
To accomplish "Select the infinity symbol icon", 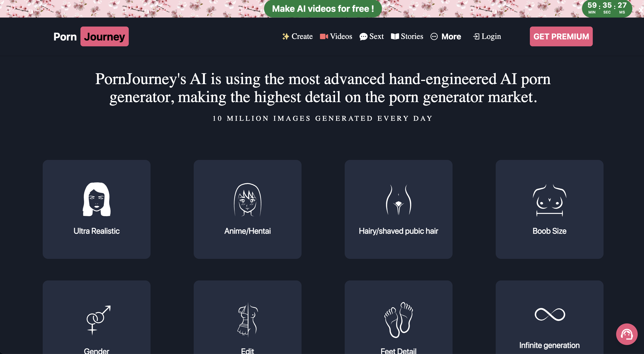I will pyautogui.click(x=549, y=314).
